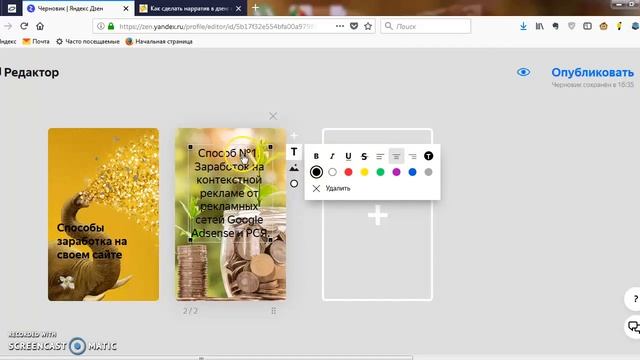Open the first slide with the elephant
The height and width of the screenshot is (360, 640).
(104, 215)
